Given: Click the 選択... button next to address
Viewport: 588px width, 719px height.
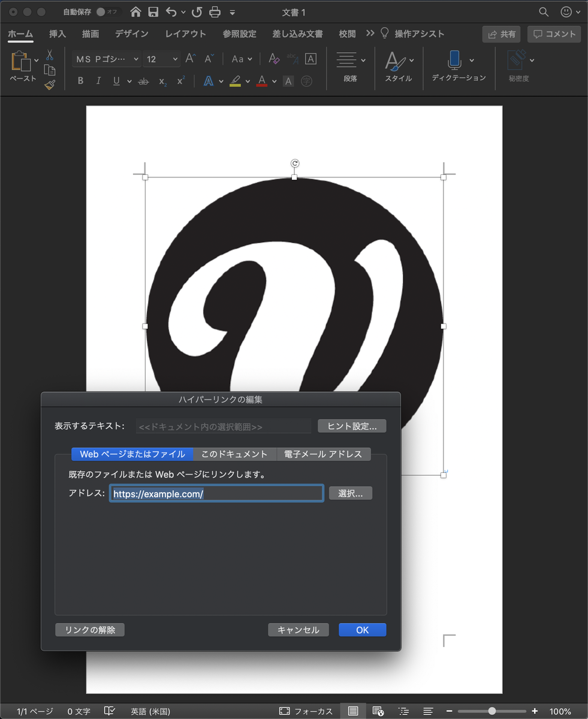Looking at the screenshot, I should [351, 493].
